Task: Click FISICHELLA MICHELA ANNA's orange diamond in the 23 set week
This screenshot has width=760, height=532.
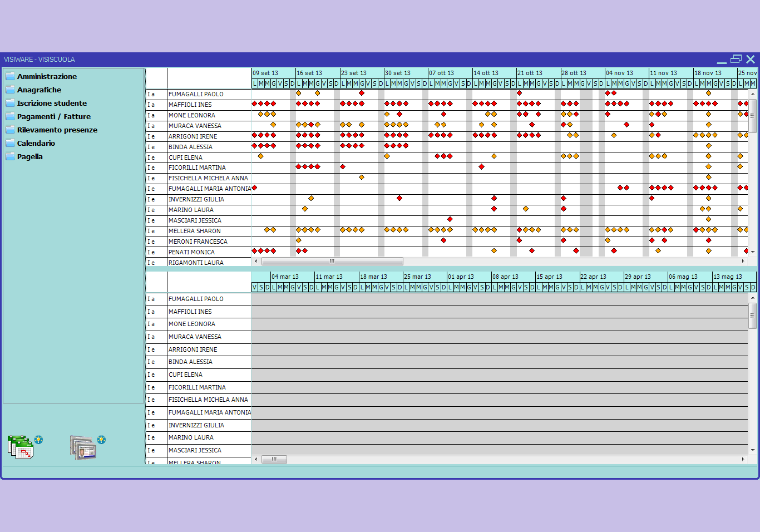Action: [x=362, y=178]
